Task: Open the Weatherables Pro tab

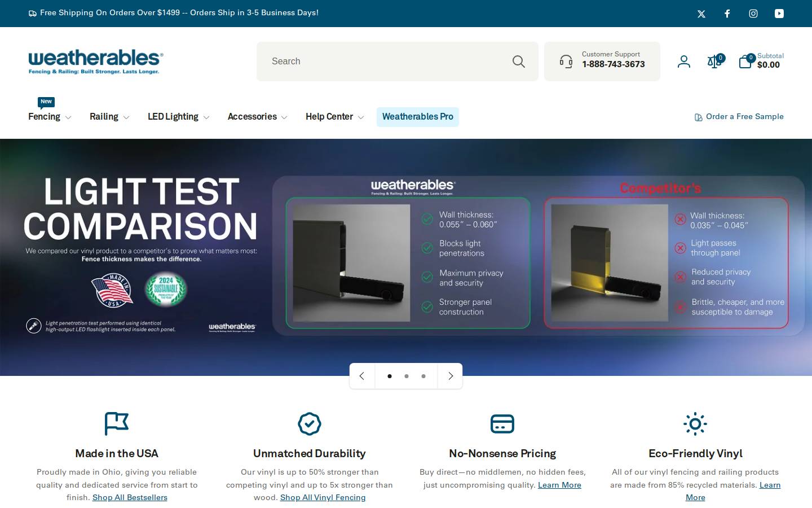Action: pos(418,117)
